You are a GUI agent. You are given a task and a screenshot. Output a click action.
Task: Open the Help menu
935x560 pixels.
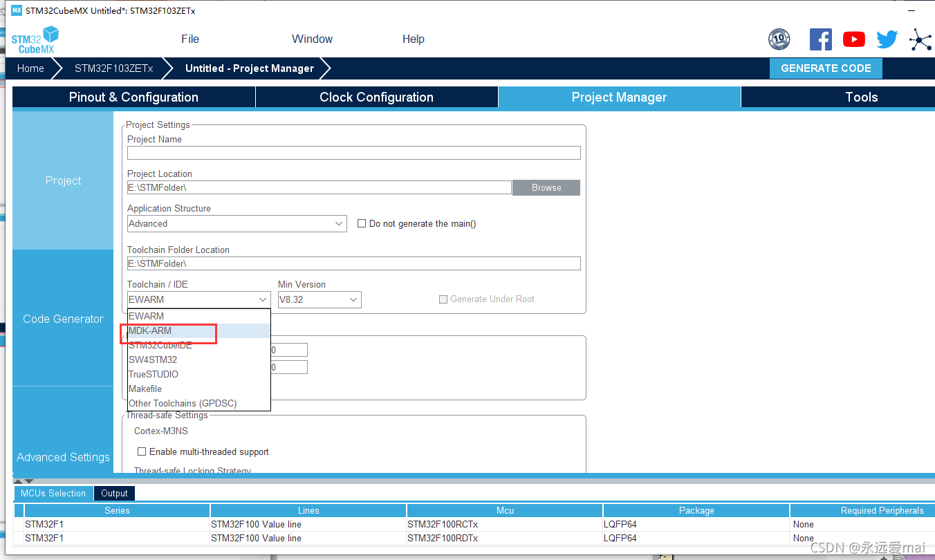[414, 39]
